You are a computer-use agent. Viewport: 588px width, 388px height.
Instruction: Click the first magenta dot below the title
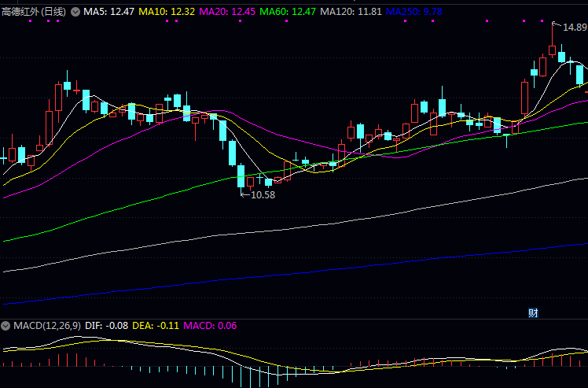(x=30, y=22)
